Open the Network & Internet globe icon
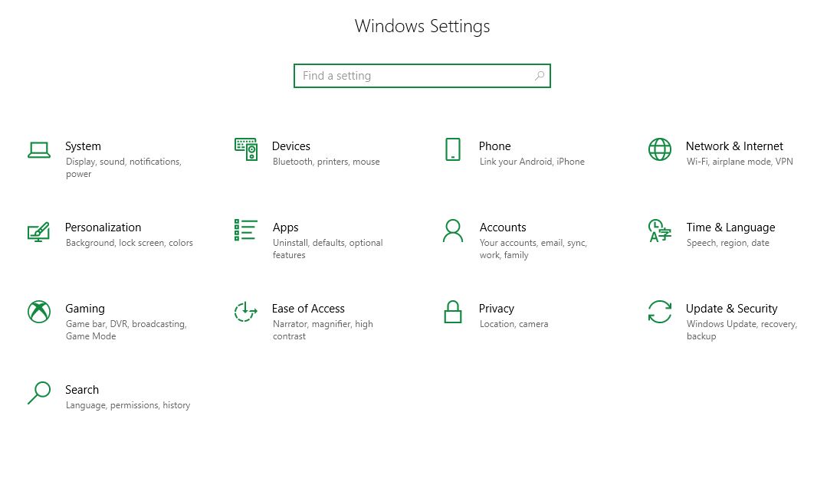The height and width of the screenshot is (504, 827). pyautogui.click(x=659, y=149)
